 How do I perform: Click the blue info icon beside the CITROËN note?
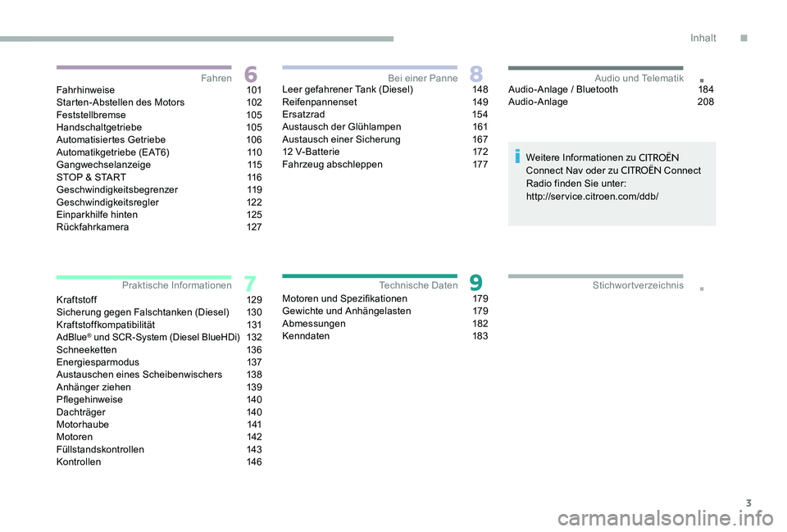517,156
